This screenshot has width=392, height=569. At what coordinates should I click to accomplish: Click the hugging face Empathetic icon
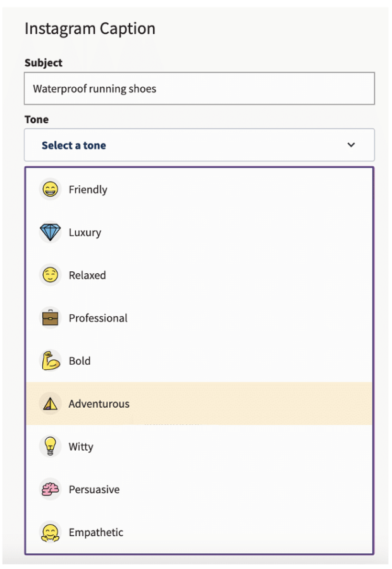point(50,532)
